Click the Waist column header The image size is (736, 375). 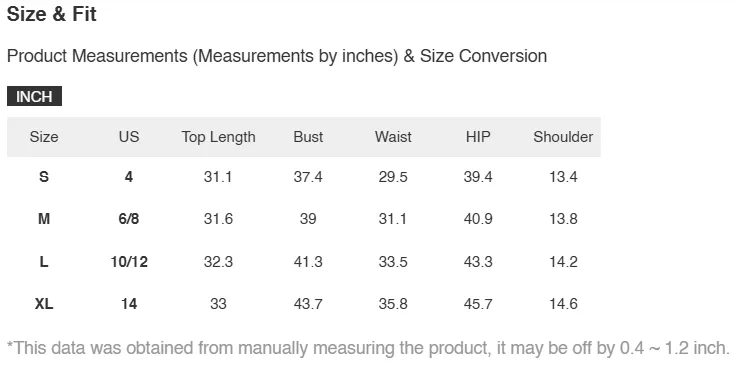pyautogui.click(x=393, y=137)
